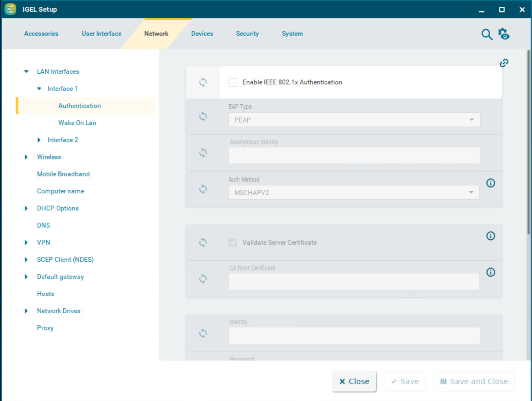Switch to the Devices tab
This screenshot has height=401, width=532.
pos(202,33)
